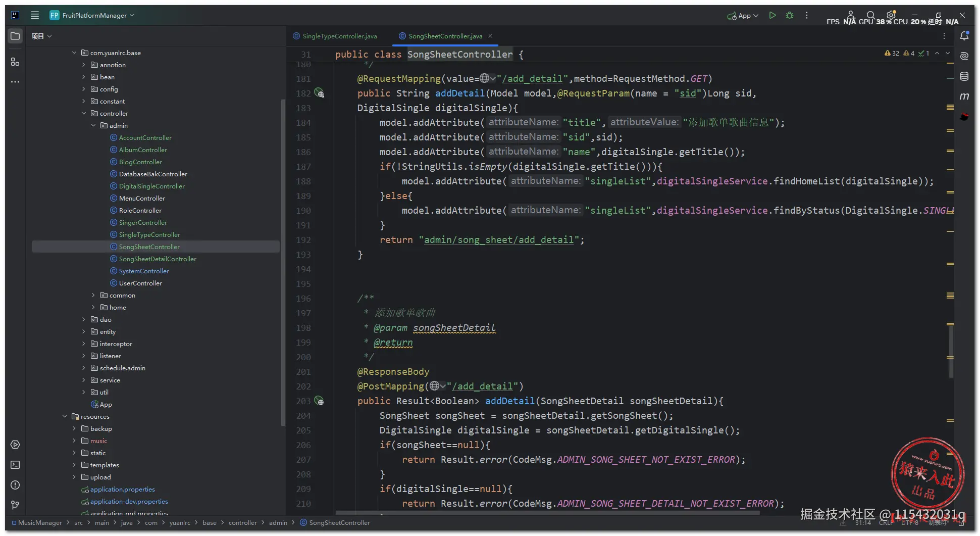
Task: Open SongSheetDetailController in project tree
Action: pyautogui.click(x=158, y=259)
